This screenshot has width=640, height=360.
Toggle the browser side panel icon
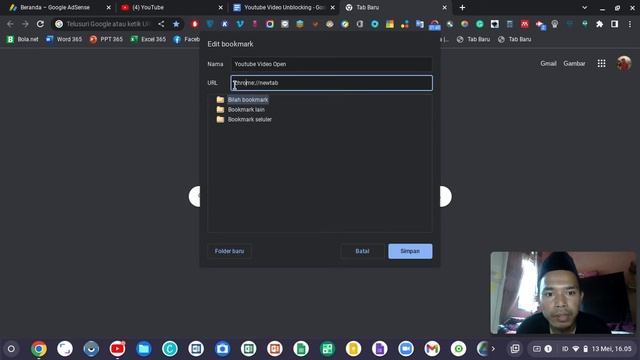[614, 24]
